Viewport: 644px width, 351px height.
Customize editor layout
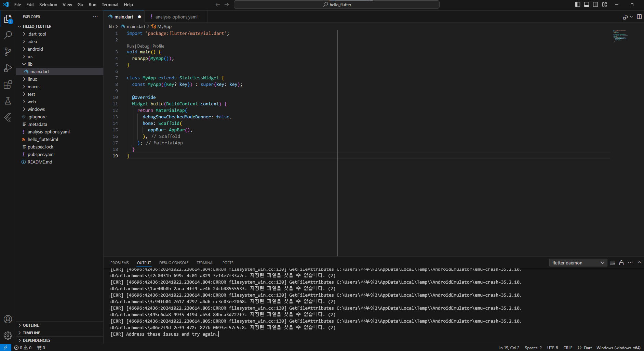coord(605,4)
